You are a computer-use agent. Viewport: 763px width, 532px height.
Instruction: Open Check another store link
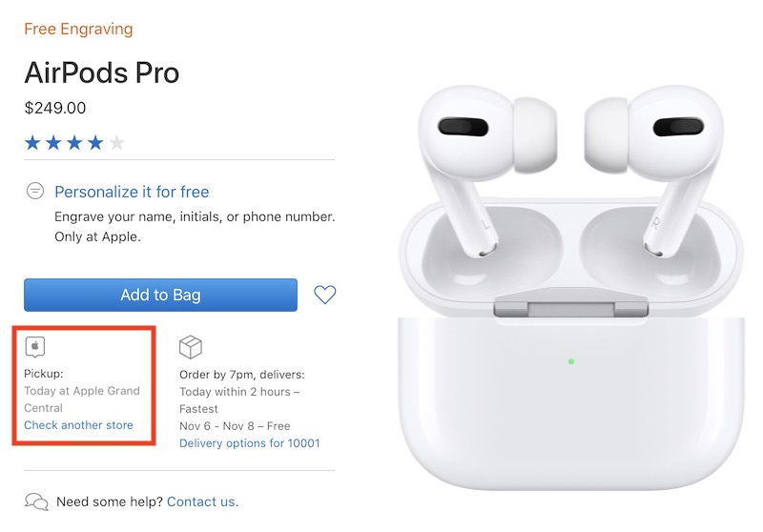pyautogui.click(x=78, y=425)
